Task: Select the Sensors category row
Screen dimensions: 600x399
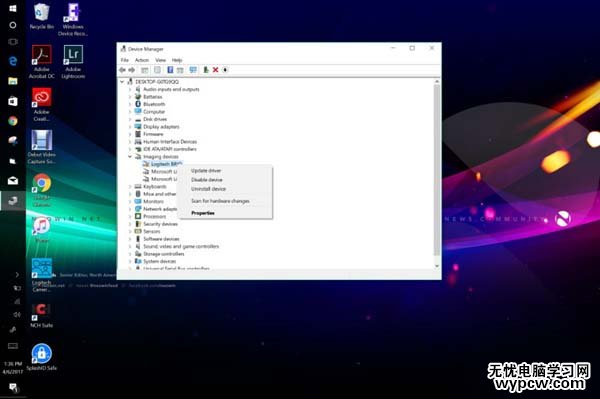Action: pos(148,231)
